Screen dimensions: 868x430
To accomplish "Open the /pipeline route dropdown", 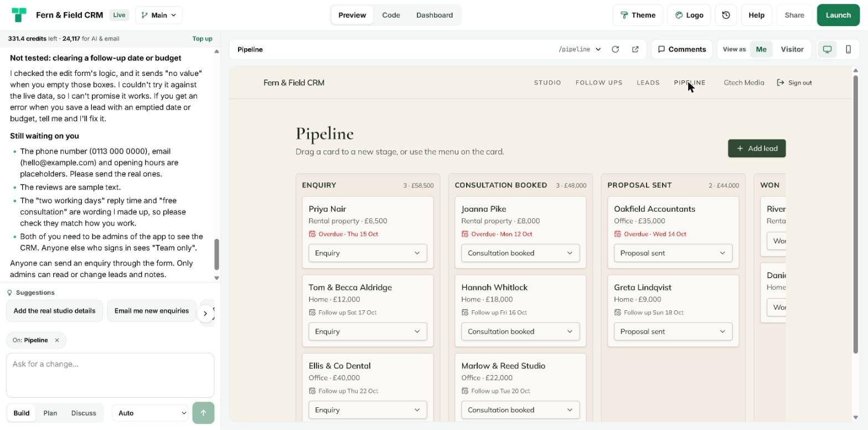I will (x=580, y=49).
